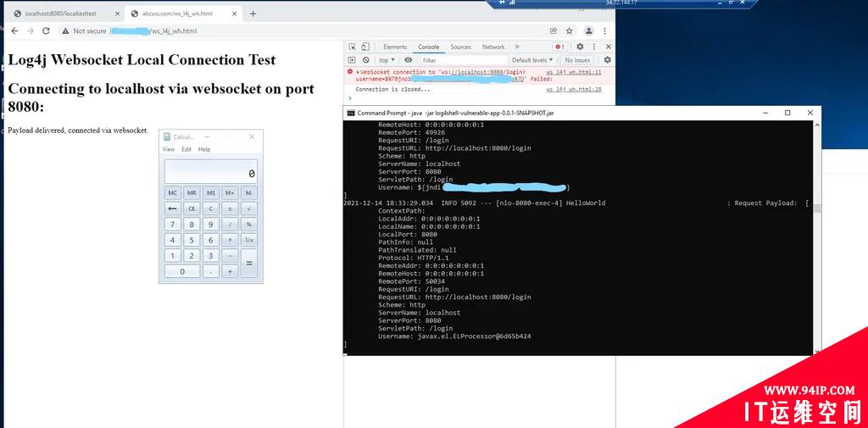The width and height of the screenshot is (868, 428).
Task: Close the abcxss.com/ws_l4j_wh.html tab
Action: coord(234,14)
